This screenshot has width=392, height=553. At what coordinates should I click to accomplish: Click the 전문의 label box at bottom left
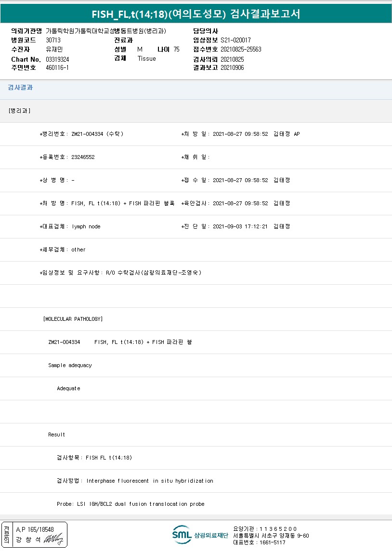(x=7, y=535)
